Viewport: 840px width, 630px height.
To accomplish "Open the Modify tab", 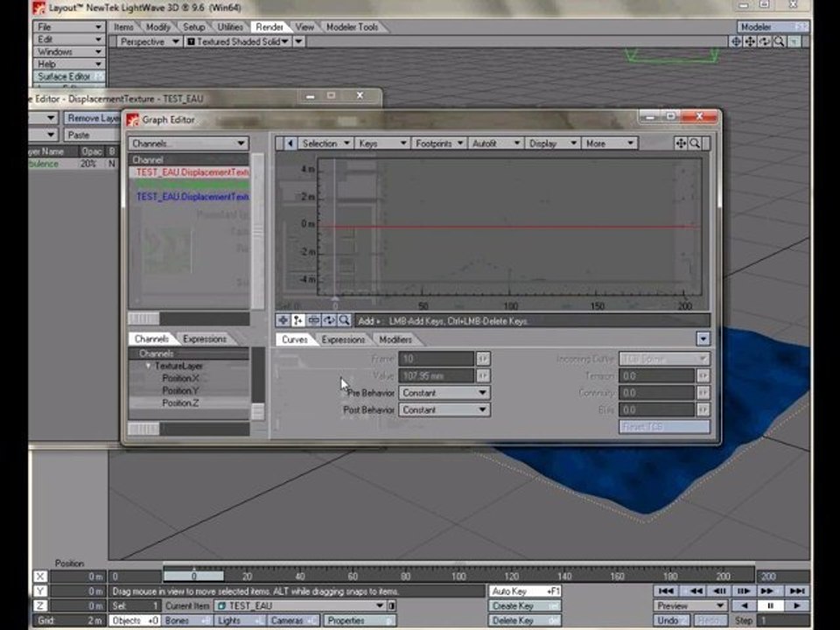I will (158, 27).
